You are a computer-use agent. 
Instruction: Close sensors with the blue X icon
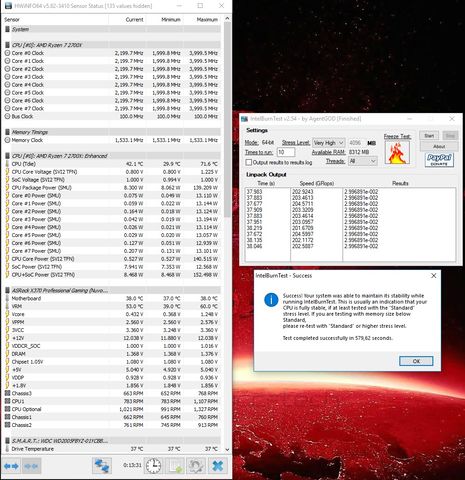(x=218, y=466)
